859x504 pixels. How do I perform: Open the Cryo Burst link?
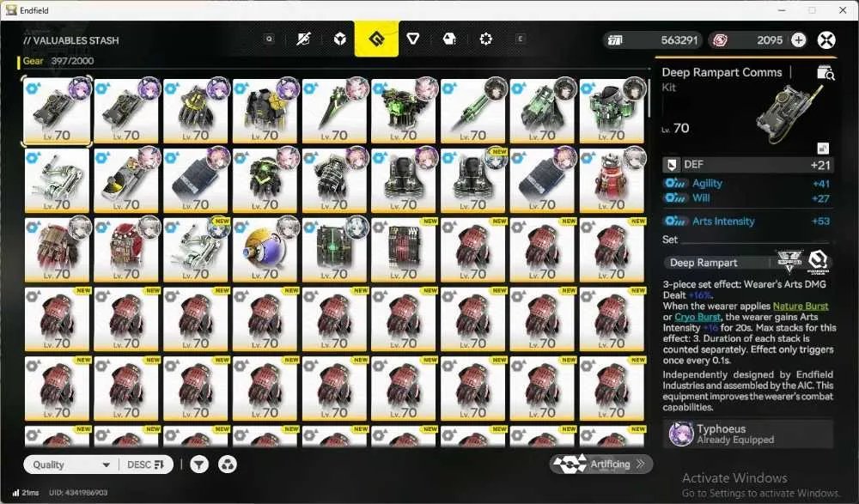697,317
